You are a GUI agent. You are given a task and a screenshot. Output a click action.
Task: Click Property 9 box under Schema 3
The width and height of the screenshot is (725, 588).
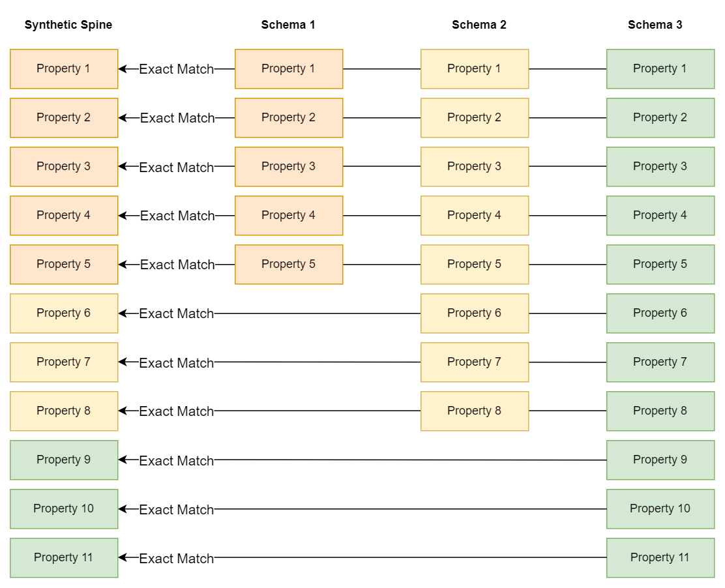pyautogui.click(x=660, y=460)
